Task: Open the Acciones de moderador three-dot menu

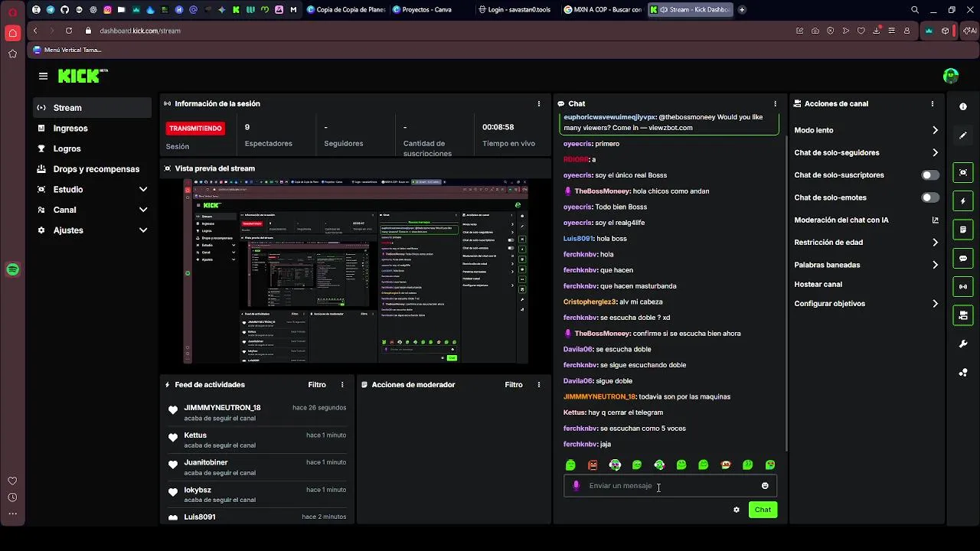Action: point(539,385)
